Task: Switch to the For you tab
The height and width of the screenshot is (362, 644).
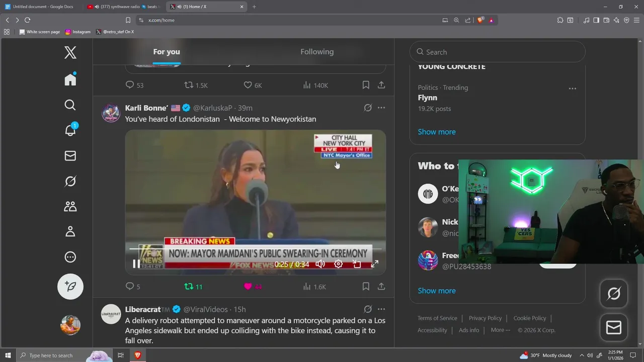Action: (x=167, y=52)
